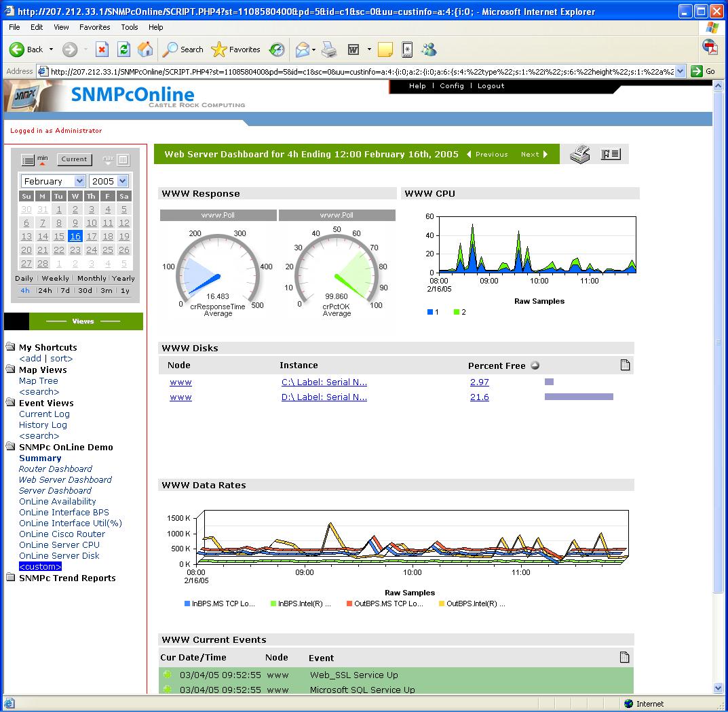Click the calendar list view min icon

point(28,161)
